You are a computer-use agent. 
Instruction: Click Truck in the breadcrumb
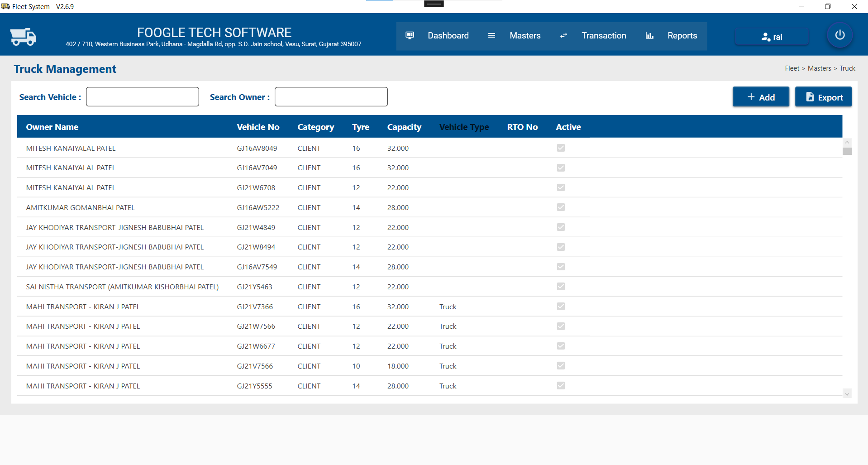click(x=847, y=68)
